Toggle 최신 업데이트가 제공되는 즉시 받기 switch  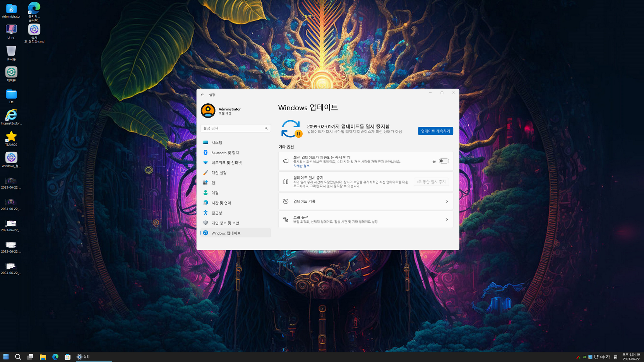pos(444,161)
